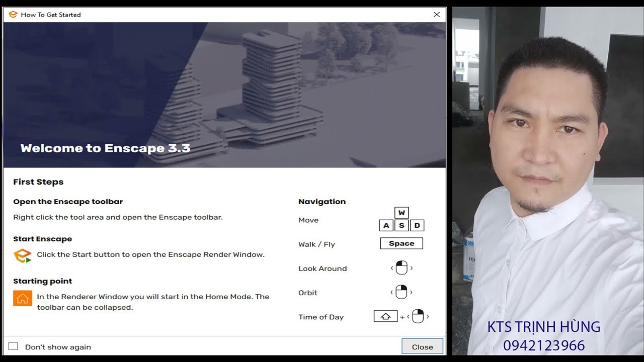Image resolution: width=644 pixels, height=362 pixels.
Task: Click the Welcome to Enscape 3.3 heading
Action: tap(105, 148)
